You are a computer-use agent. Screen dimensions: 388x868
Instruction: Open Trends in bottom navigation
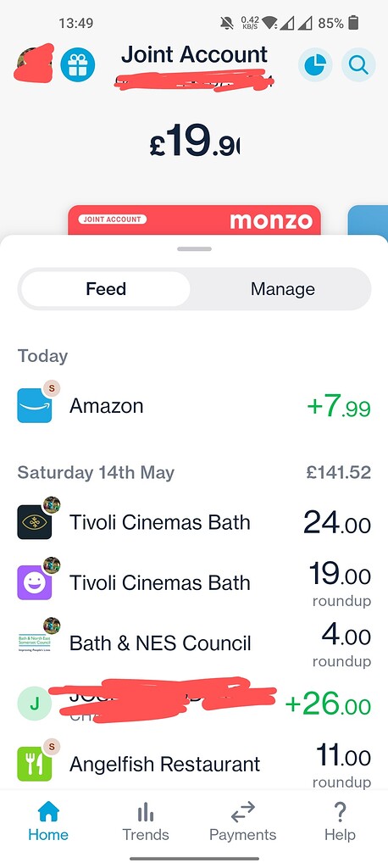click(x=146, y=822)
